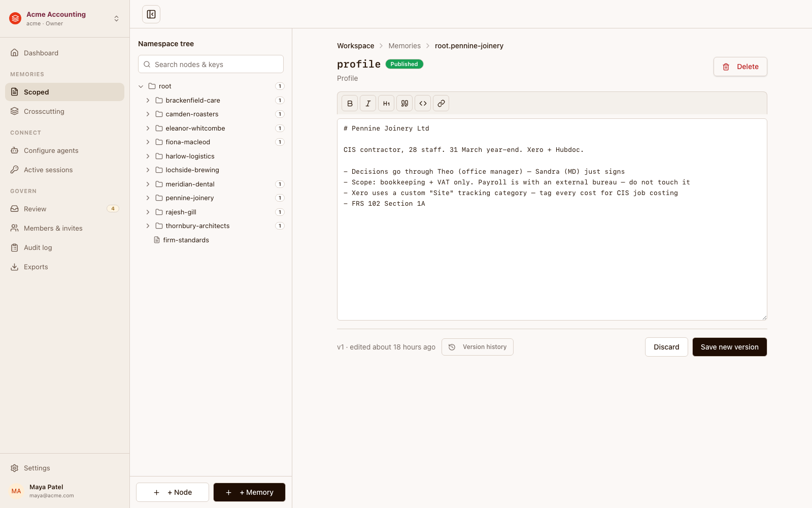Apply italic formatting in editor toolbar
Viewport: 812px width, 508px height.
pos(368,103)
